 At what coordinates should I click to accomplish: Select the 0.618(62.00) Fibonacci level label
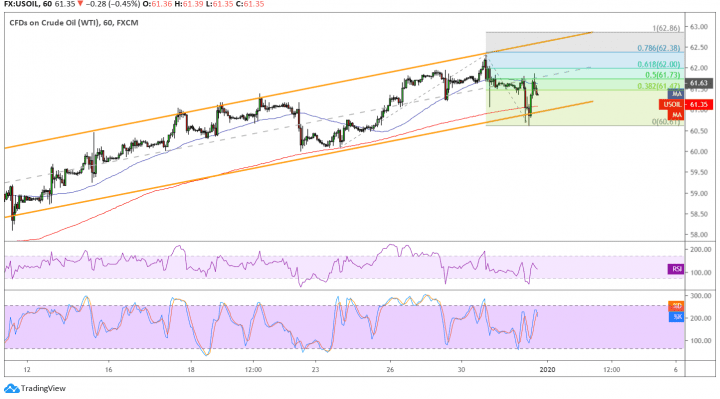658,65
